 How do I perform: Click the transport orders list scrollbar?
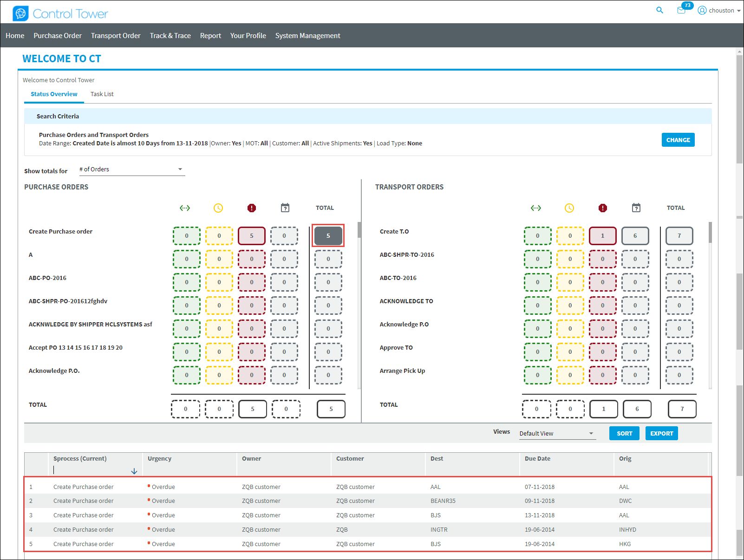click(710, 232)
